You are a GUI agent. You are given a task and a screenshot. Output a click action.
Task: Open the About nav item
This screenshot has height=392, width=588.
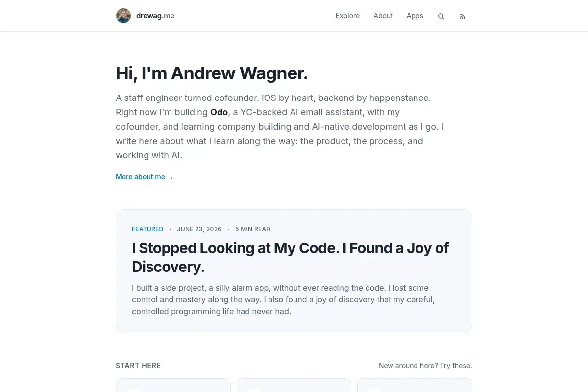(383, 16)
